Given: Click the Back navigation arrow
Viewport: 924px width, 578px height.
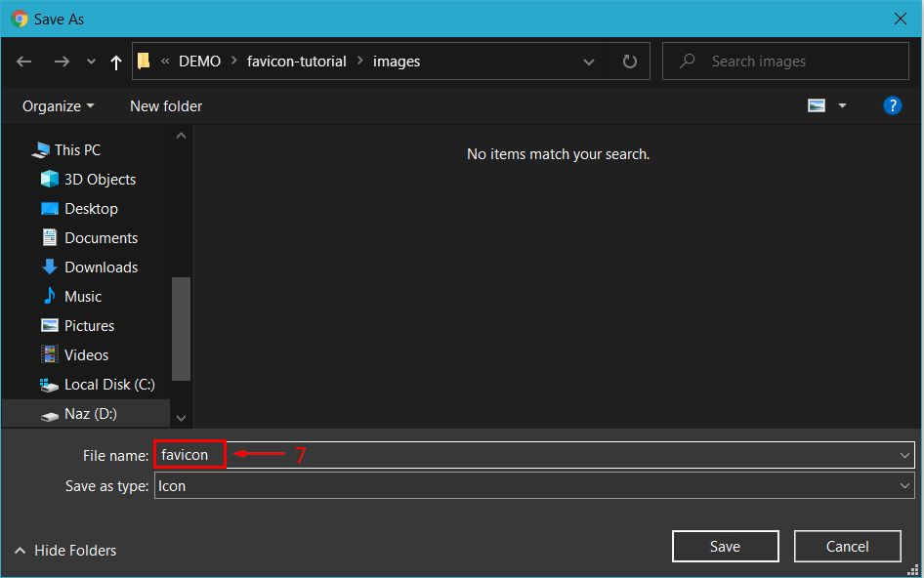Looking at the screenshot, I should click(x=24, y=62).
